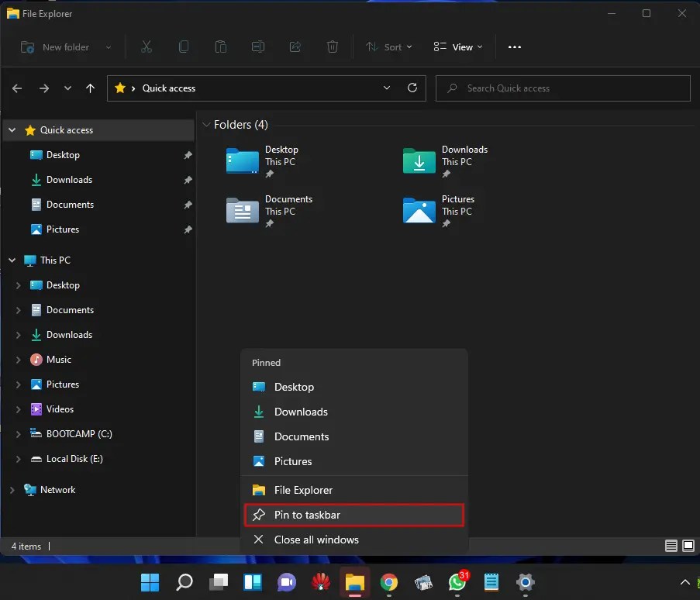This screenshot has width=700, height=600.
Task: Open WhatsApp from the taskbar
Action: coord(457,582)
